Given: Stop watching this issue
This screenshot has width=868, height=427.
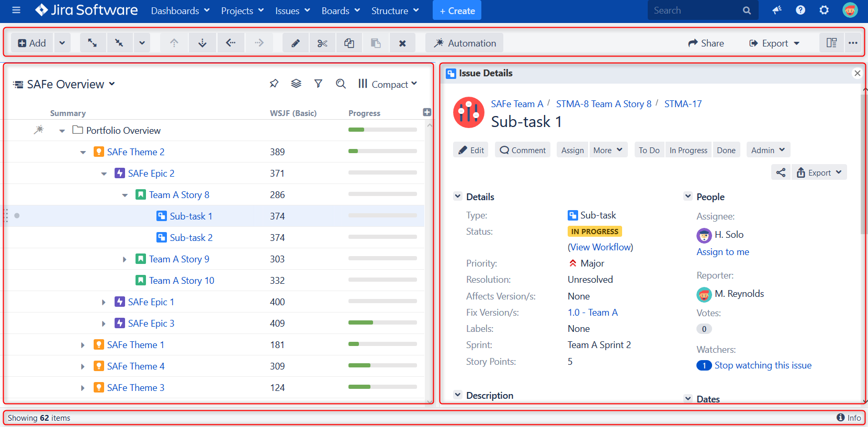Looking at the screenshot, I should 762,365.
